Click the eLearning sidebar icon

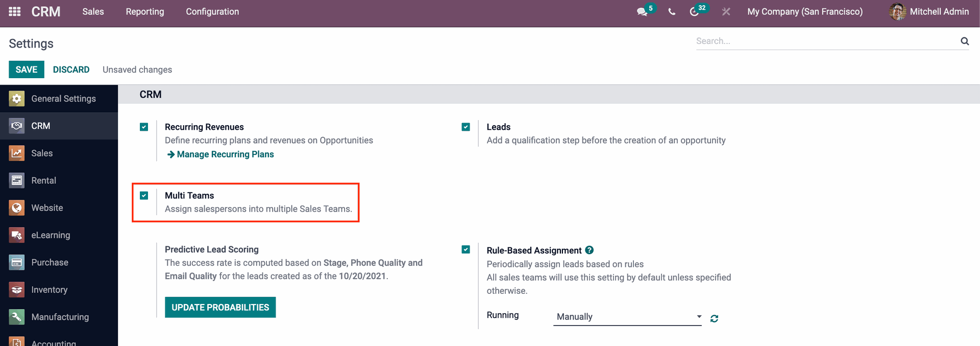[17, 235]
